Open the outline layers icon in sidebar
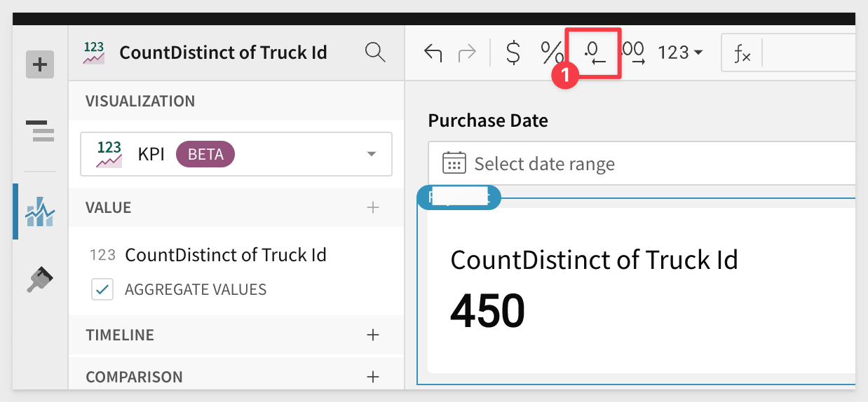868x402 pixels. point(40,130)
